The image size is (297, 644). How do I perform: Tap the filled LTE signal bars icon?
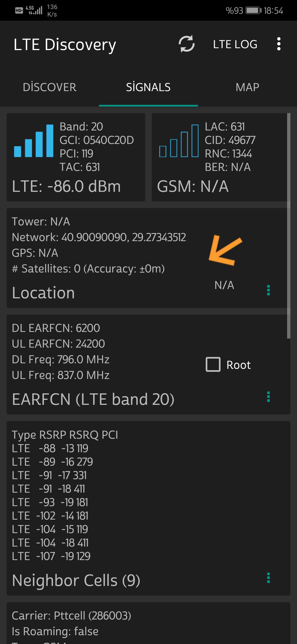pyautogui.click(x=34, y=141)
